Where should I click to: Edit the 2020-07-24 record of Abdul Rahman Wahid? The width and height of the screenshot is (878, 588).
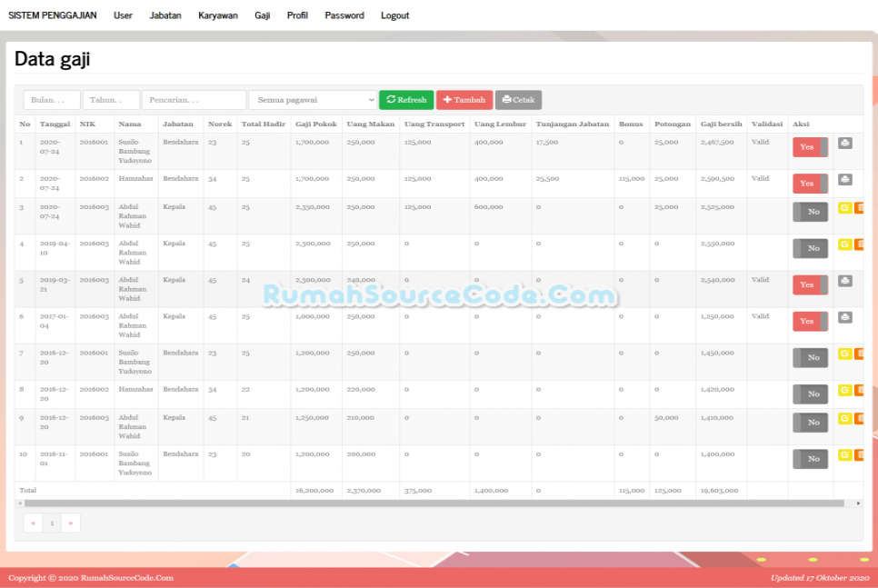(843, 207)
